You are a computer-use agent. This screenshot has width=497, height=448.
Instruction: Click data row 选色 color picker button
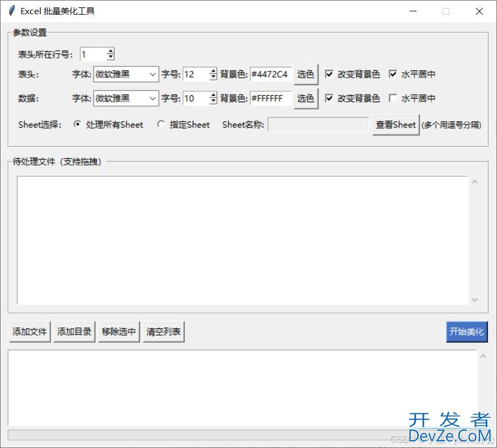[x=305, y=98]
